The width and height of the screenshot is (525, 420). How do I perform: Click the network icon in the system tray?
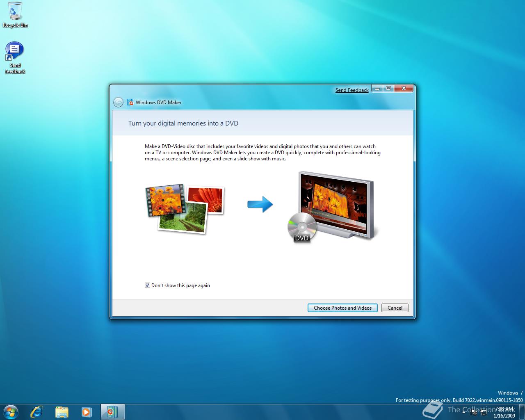click(484, 413)
